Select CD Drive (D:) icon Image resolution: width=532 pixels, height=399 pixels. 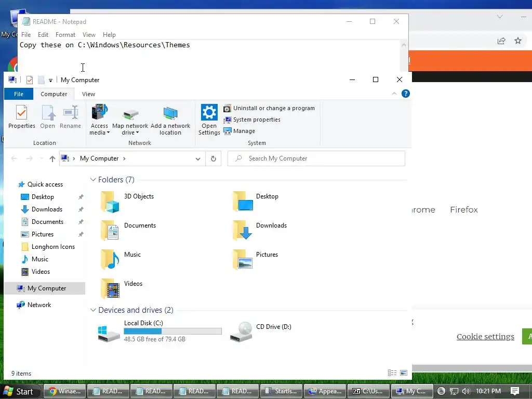241,332
